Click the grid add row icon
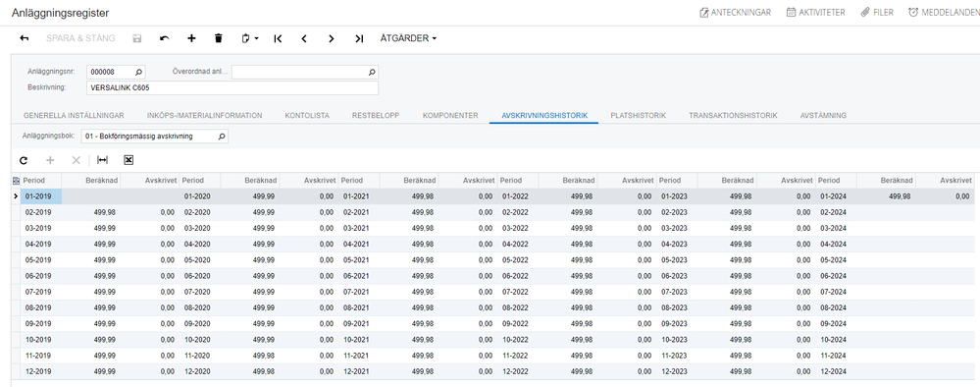The width and height of the screenshot is (980, 387). click(51, 161)
